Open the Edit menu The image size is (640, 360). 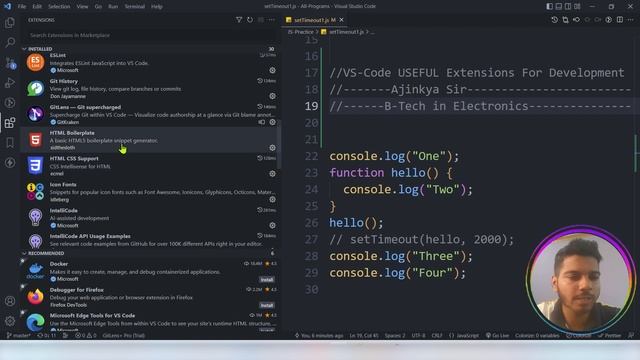tap(37, 7)
